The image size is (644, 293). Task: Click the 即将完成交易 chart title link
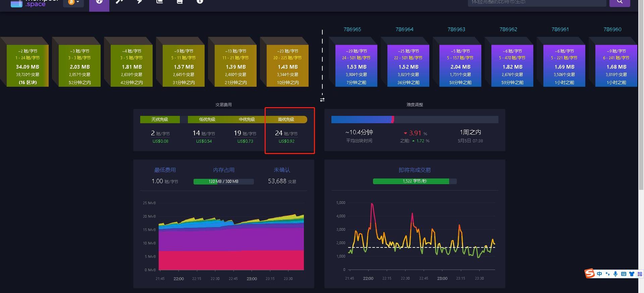pos(415,170)
